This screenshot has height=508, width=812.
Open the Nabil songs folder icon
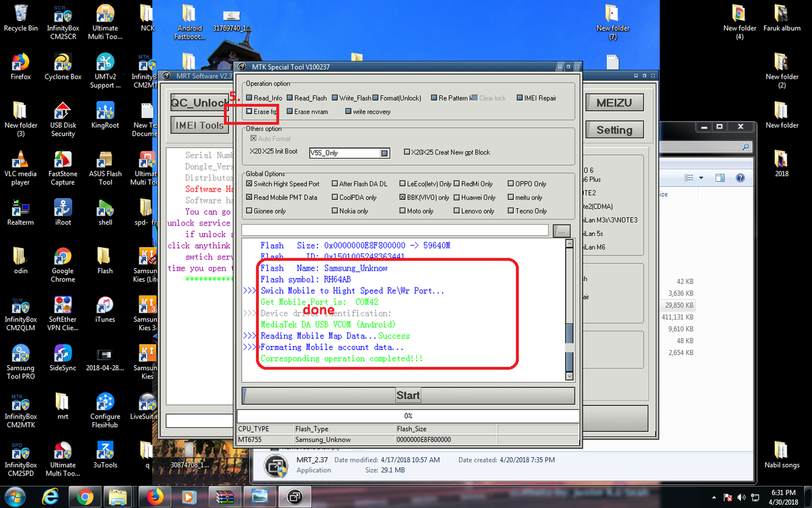tap(782, 455)
